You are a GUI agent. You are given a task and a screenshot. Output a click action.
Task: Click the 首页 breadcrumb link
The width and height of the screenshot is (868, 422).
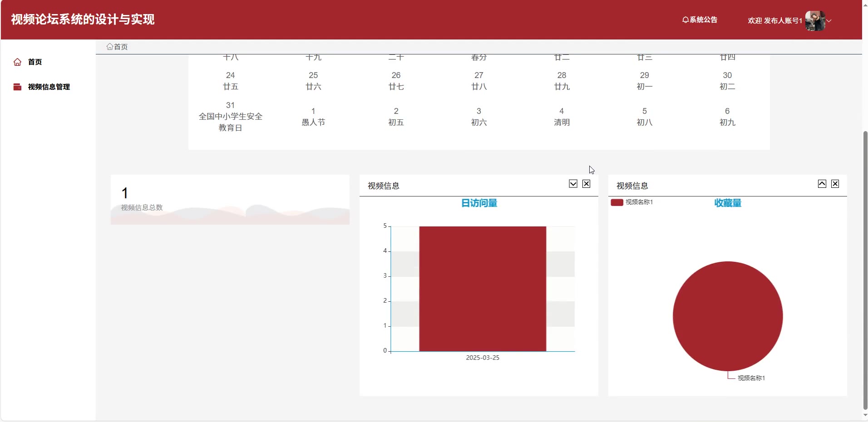click(121, 47)
